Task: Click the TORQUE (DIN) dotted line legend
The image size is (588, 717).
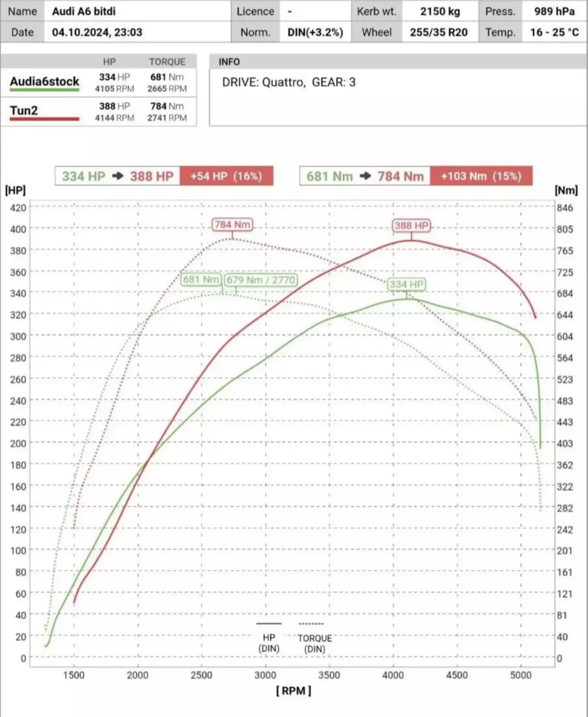Action: click(x=314, y=638)
